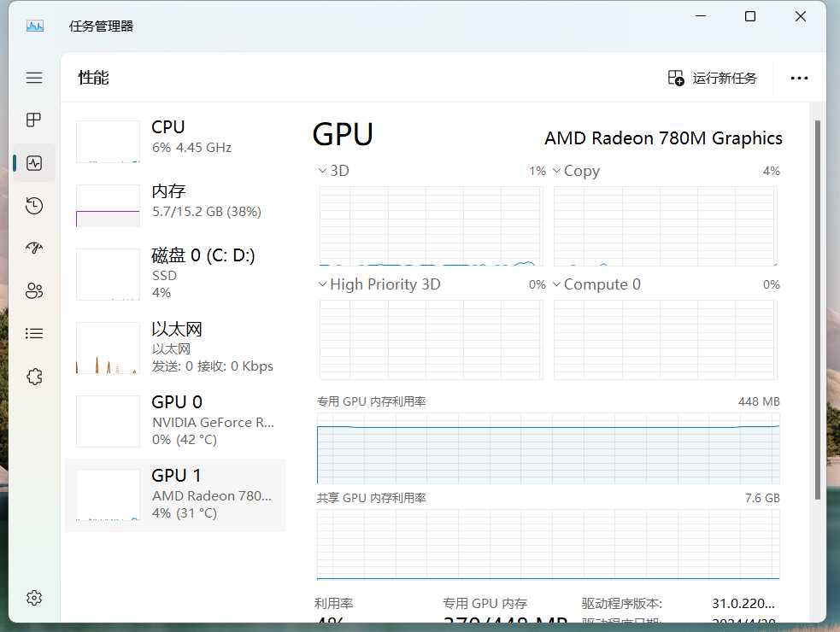840x632 pixels.
Task: Click 性能 page heading
Action: (93, 78)
